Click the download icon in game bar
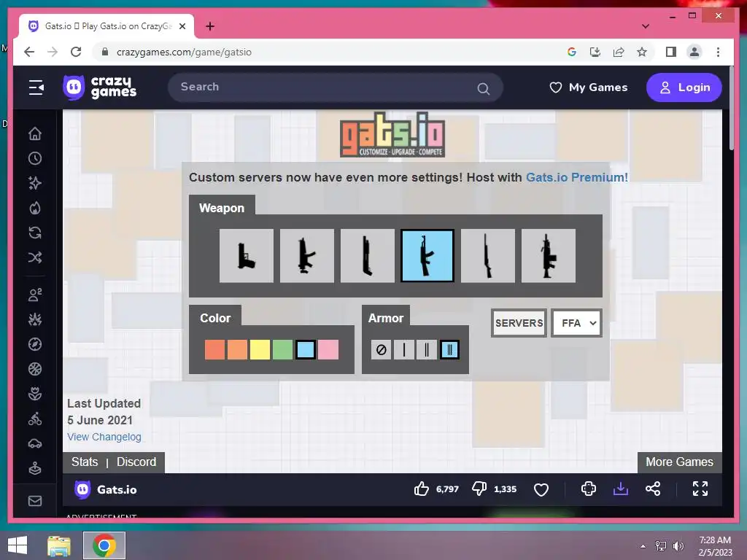This screenshot has width=747, height=560. point(620,489)
